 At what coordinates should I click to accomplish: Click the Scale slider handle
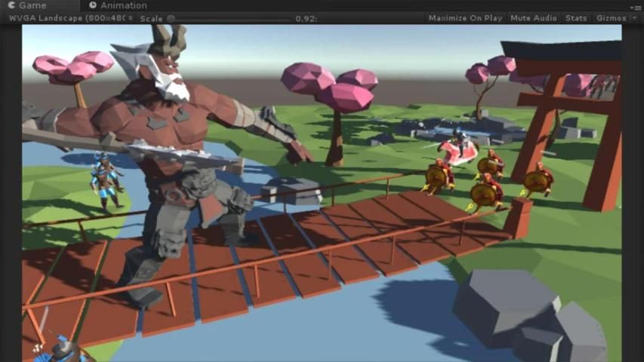[x=171, y=18]
